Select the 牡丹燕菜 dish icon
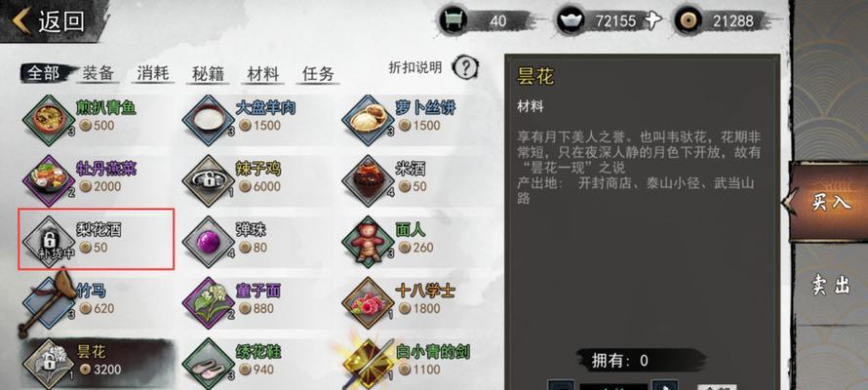868x390 pixels. 49,181
